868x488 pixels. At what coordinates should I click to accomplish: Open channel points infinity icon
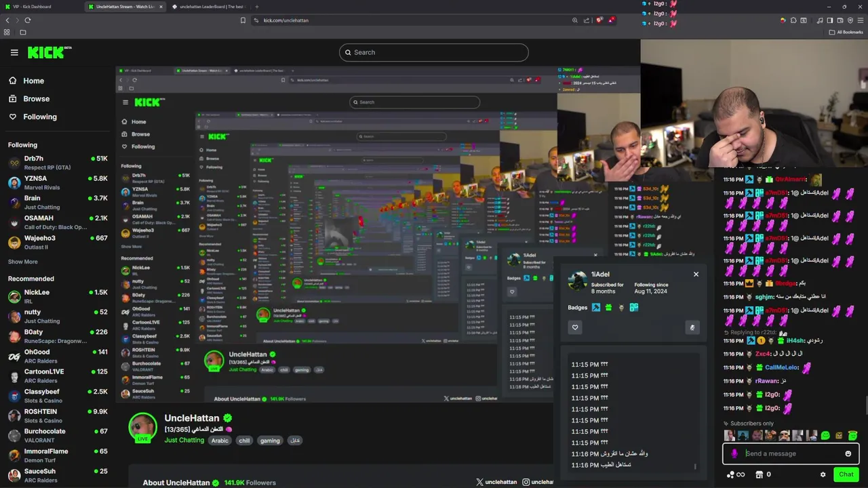(736, 474)
